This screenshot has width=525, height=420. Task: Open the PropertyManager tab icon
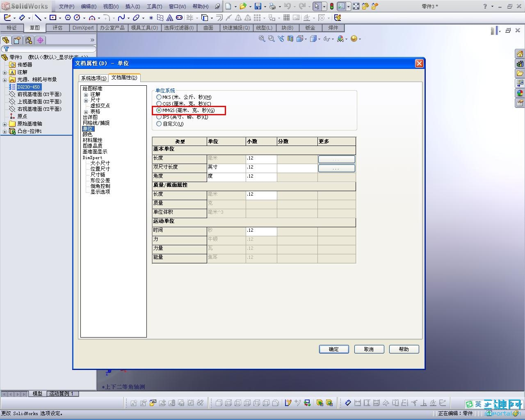17,40
